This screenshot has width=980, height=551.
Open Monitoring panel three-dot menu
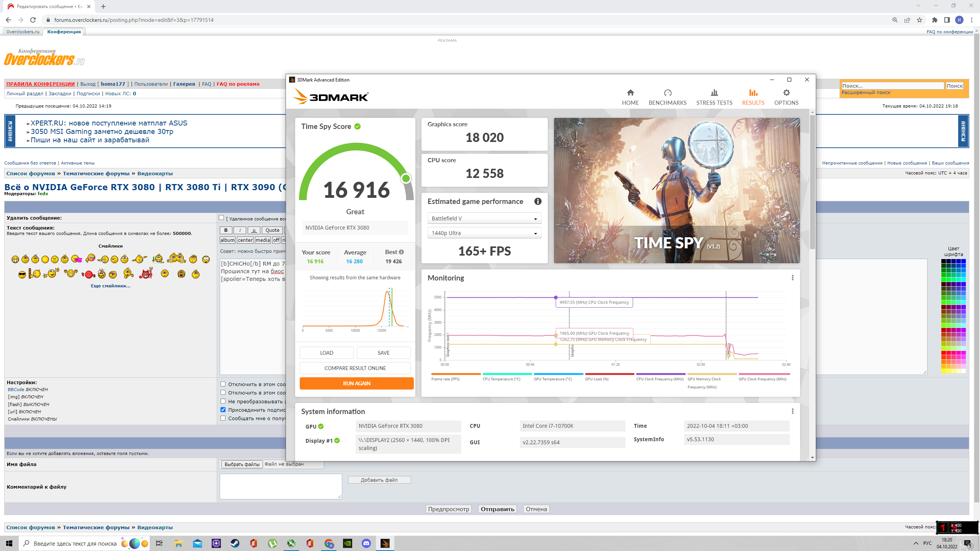[x=792, y=278]
